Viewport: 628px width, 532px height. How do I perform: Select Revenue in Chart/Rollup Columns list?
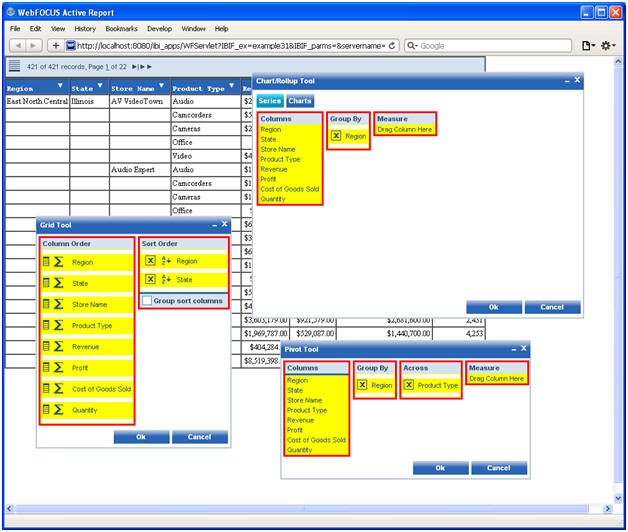click(274, 169)
